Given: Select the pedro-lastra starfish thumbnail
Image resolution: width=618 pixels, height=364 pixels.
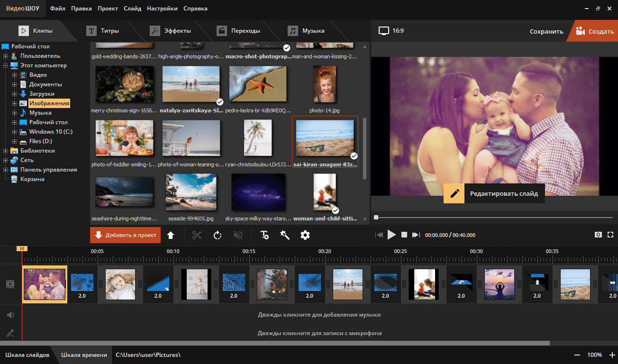Looking at the screenshot, I should click(258, 84).
